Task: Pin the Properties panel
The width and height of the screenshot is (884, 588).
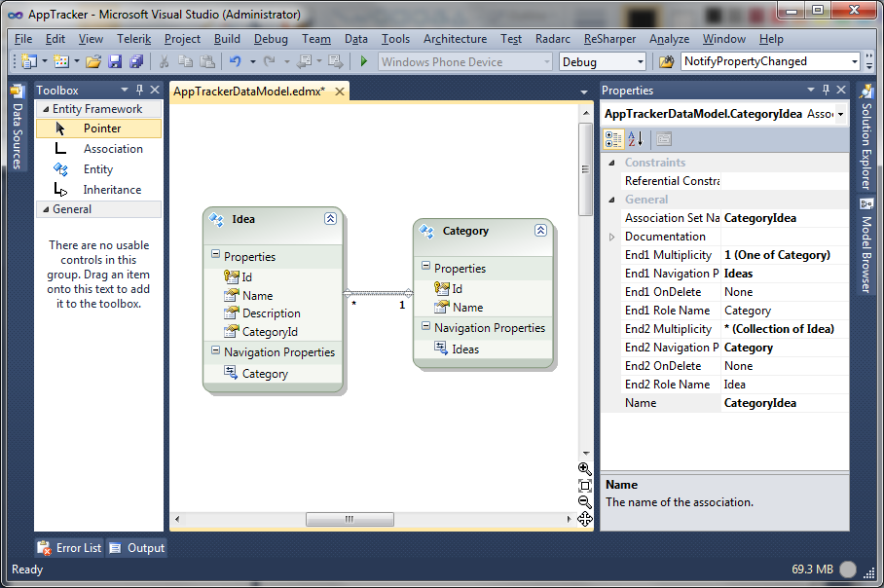Action: pyautogui.click(x=826, y=90)
